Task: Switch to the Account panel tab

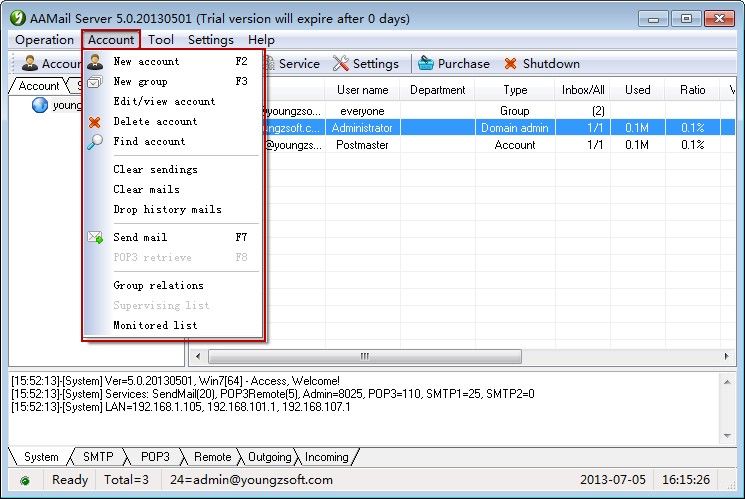Action: [39, 86]
